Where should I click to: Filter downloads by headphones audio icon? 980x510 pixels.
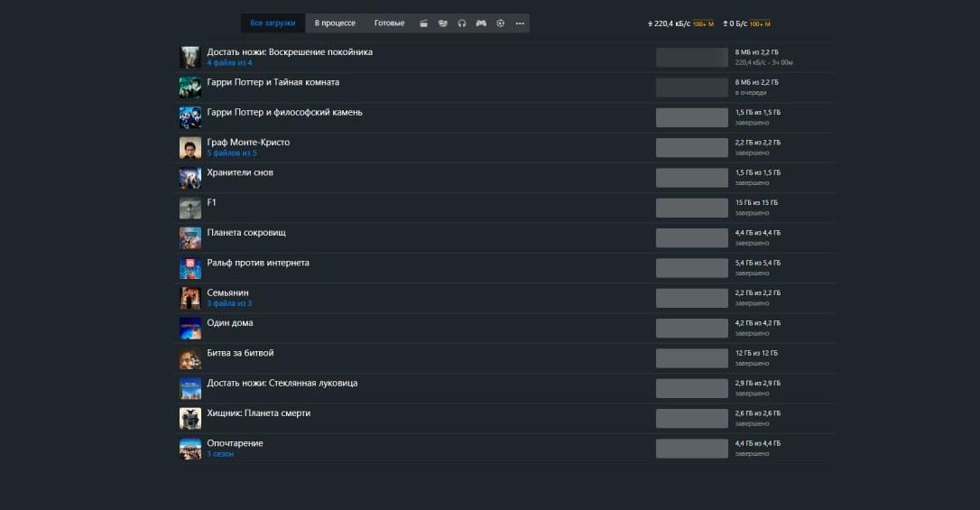[462, 23]
